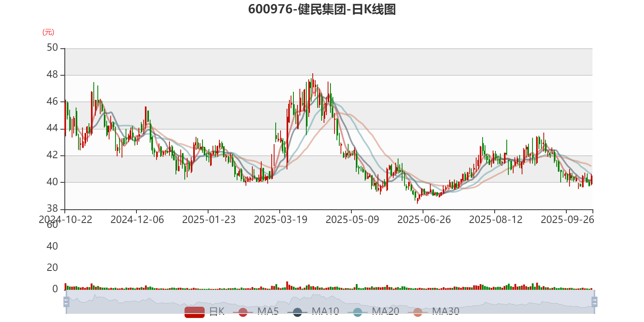Click the (元) unit label

pyautogui.click(x=48, y=32)
